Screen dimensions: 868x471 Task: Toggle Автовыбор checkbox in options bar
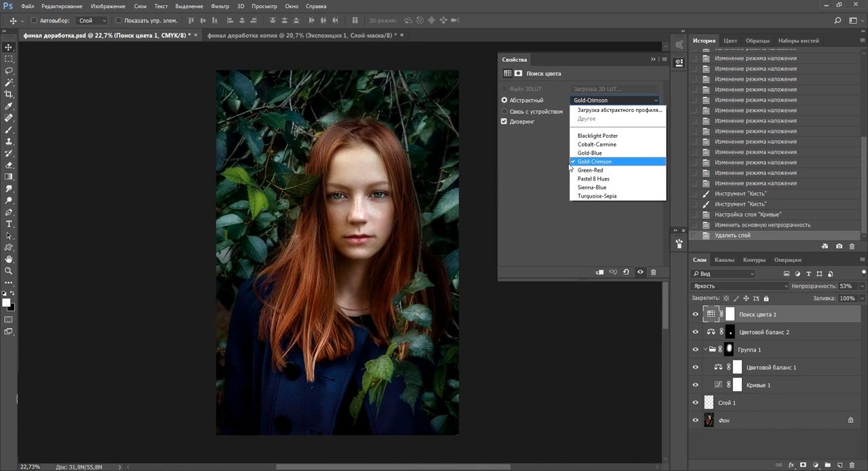click(x=34, y=21)
